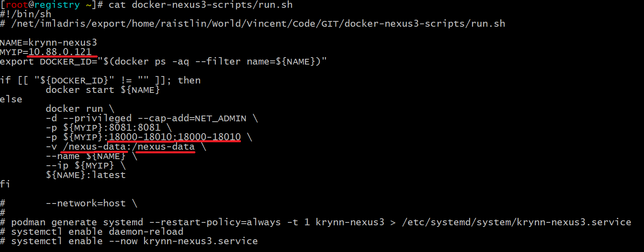Click the --privileged flag
The image size is (644, 252).
[x=97, y=118]
